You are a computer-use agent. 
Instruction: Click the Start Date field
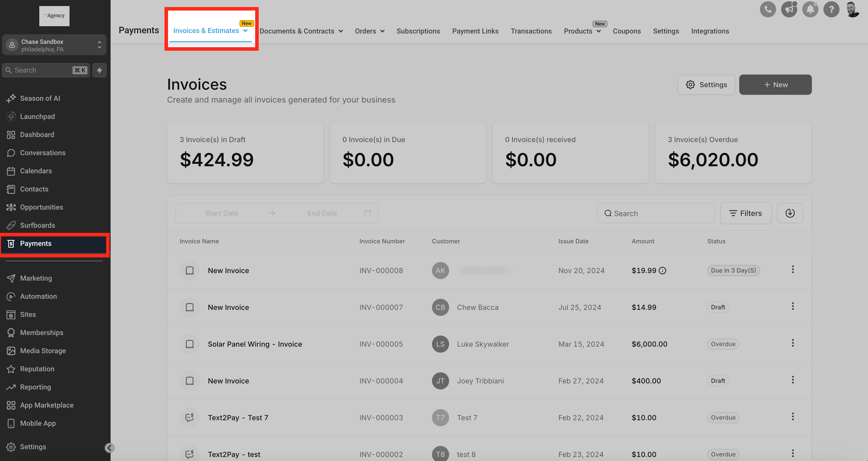click(222, 213)
